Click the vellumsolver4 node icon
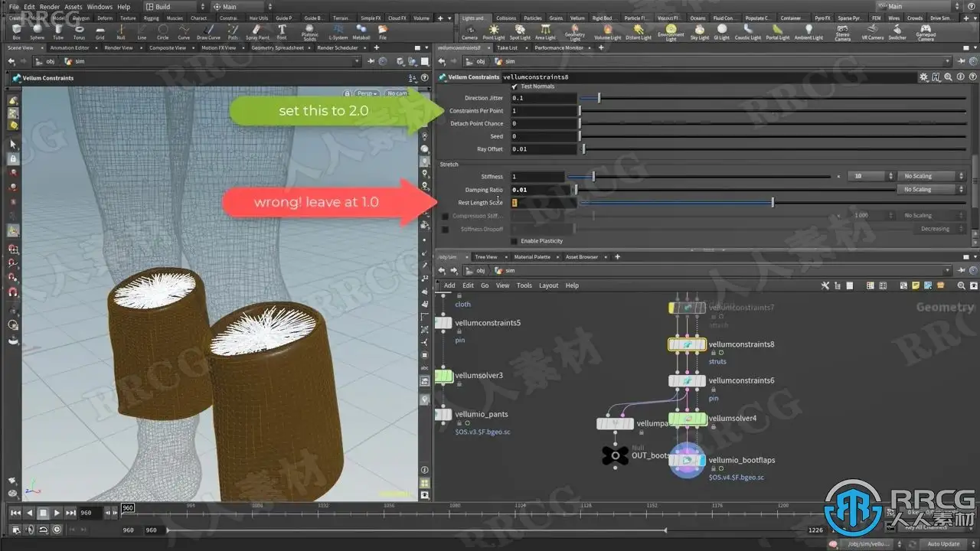Viewport: 980px width, 551px height. (x=687, y=419)
